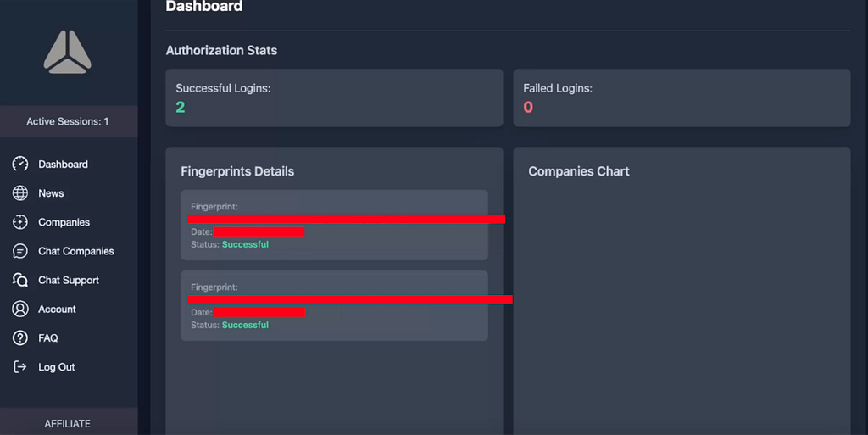Open the News menu item
The width and height of the screenshot is (868, 435).
(51, 193)
